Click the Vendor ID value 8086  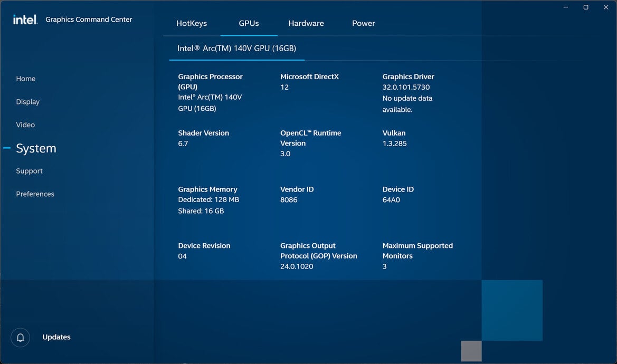(x=288, y=200)
